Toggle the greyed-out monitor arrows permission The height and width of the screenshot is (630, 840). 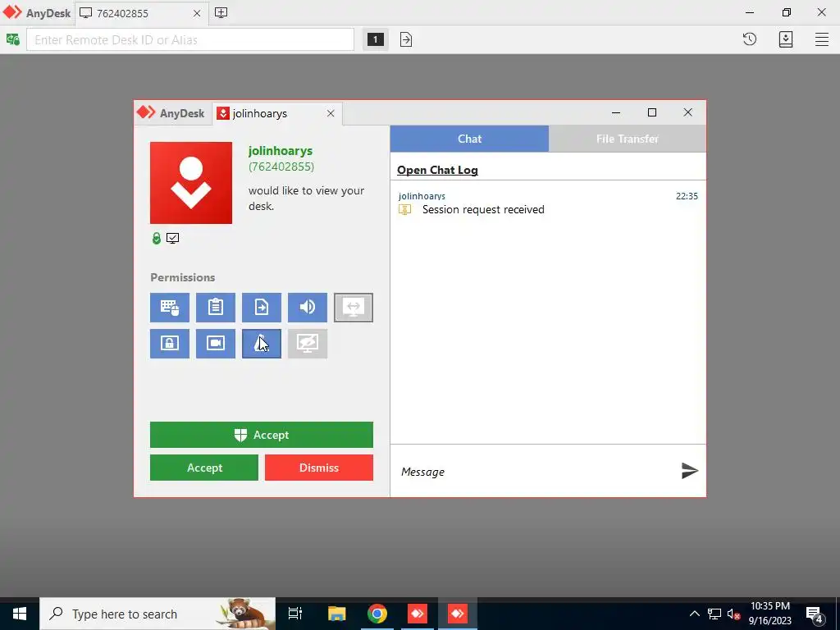tap(354, 308)
